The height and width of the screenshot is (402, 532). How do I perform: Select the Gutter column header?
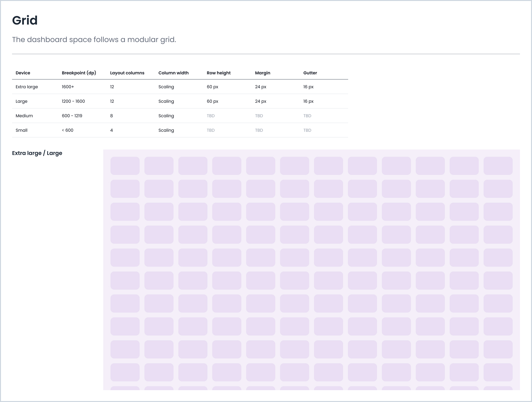click(310, 73)
